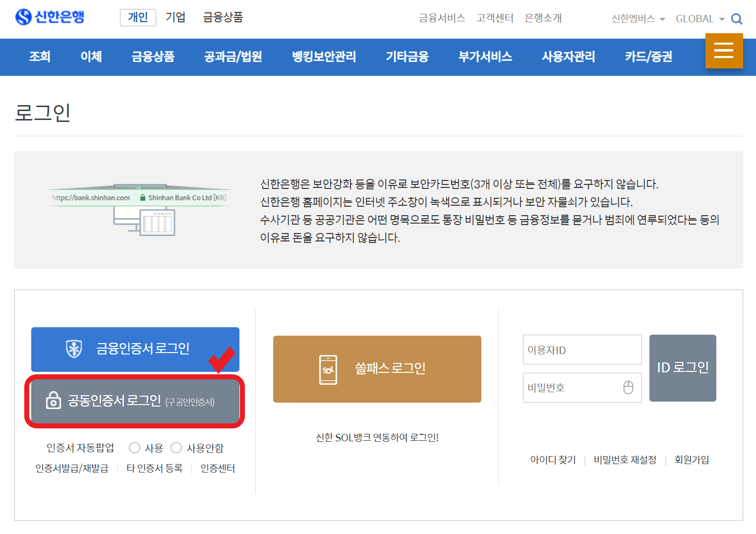The image size is (756, 534).
Task: Open 인증센터 link
Action: [218, 469]
